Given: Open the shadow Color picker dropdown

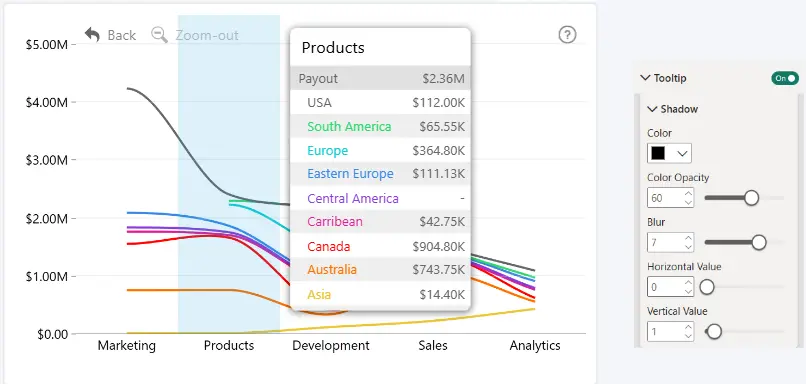Looking at the screenshot, I should point(669,153).
